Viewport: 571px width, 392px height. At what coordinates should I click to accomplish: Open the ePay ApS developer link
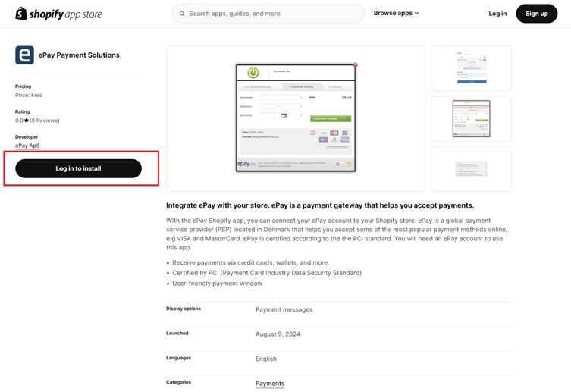(27, 146)
